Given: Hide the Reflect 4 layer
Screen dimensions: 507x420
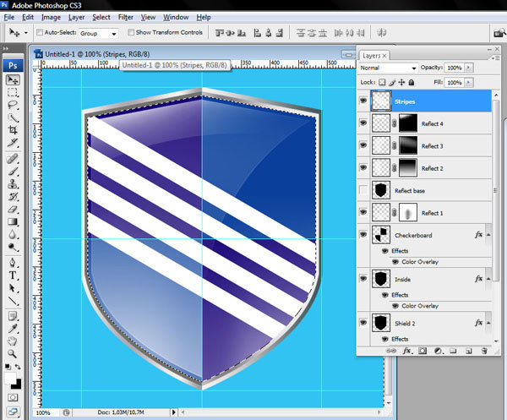Looking at the screenshot, I should 363,123.
